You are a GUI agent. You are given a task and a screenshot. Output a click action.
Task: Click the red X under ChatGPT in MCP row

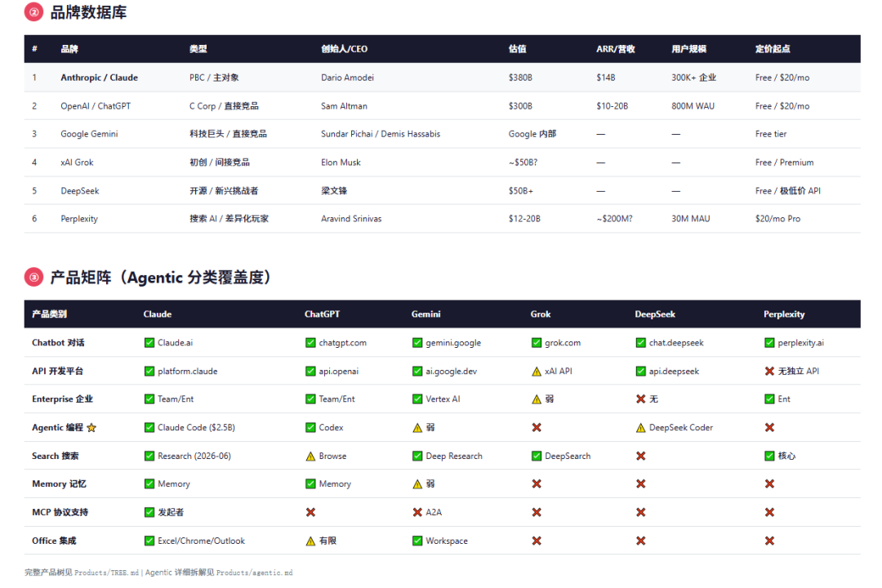pyautogui.click(x=310, y=512)
